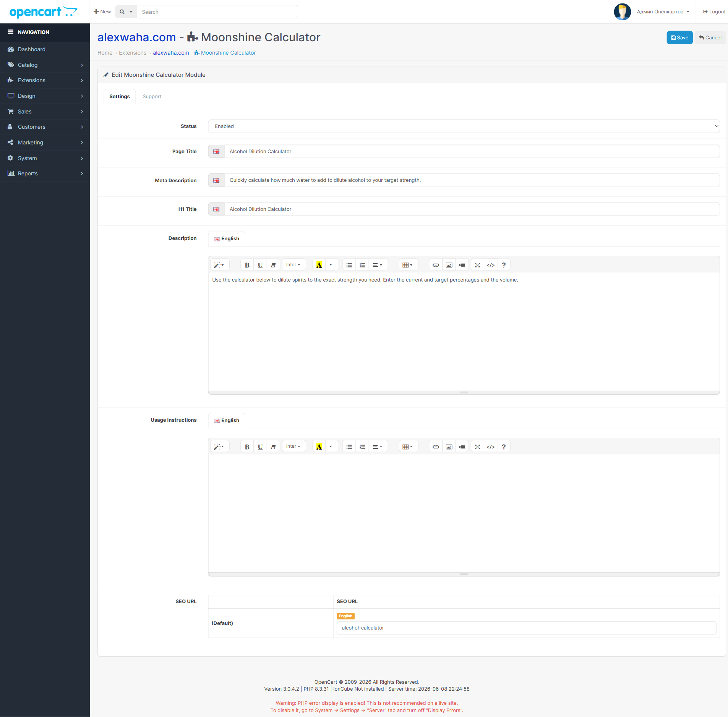The width and height of the screenshot is (728, 717).
Task: Click the Dashboard icon in the sidebar
Action: (x=11, y=49)
